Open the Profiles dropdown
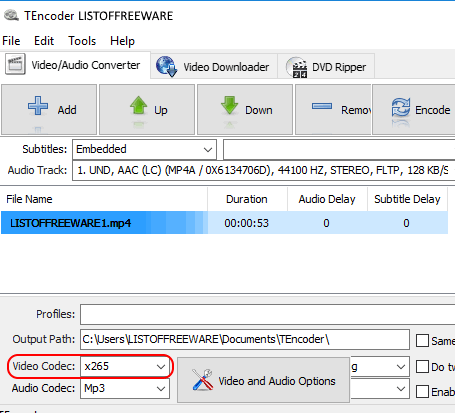 pos(267,314)
